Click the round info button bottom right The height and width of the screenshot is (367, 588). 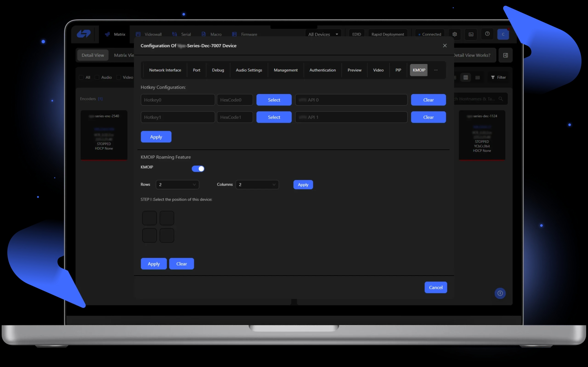pos(500,293)
